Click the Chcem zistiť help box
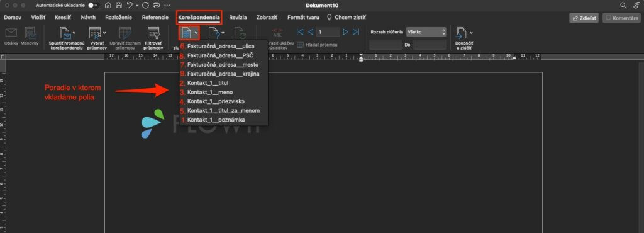The width and height of the screenshot is (644, 233). click(x=347, y=17)
